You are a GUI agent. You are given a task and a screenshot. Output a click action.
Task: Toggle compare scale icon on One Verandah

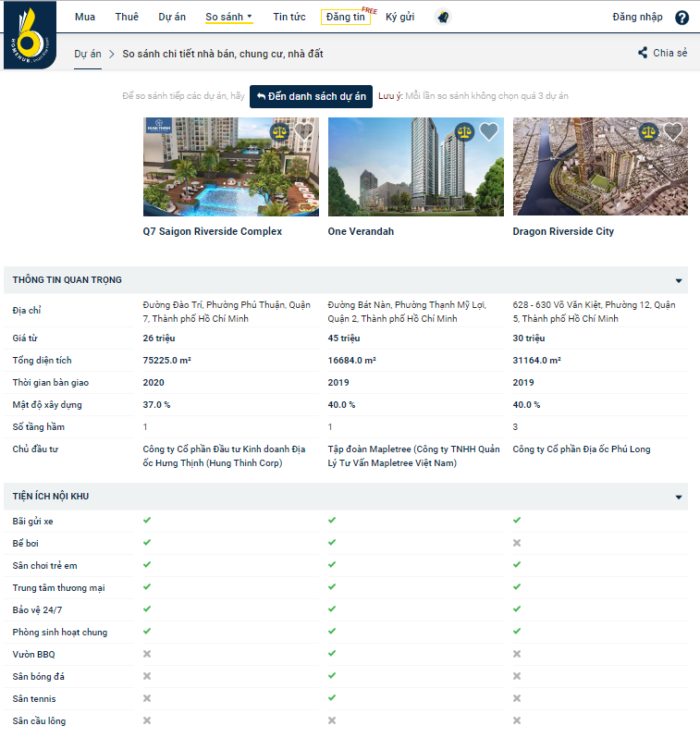click(x=464, y=131)
